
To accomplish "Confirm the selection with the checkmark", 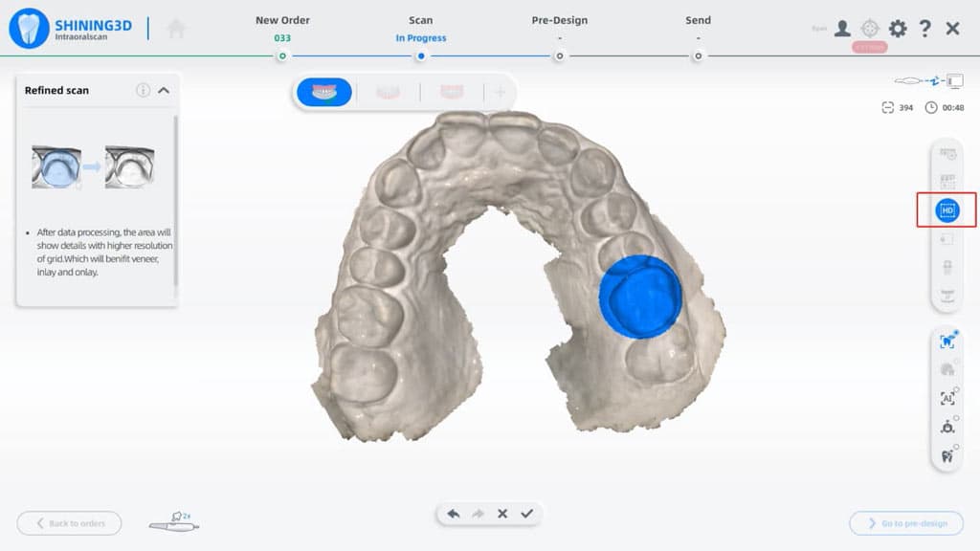I will pyautogui.click(x=527, y=514).
